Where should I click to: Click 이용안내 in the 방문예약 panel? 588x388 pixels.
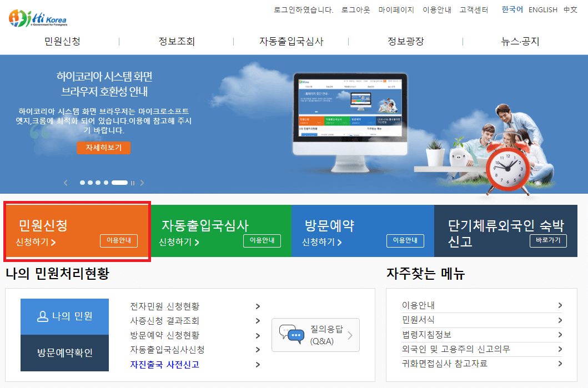tap(405, 241)
